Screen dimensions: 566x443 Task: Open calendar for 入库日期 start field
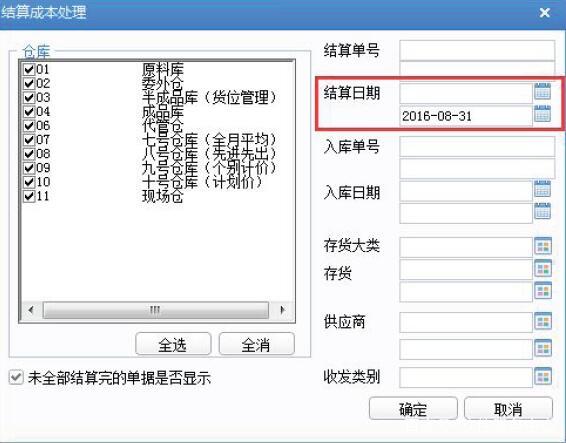pyautogui.click(x=543, y=189)
